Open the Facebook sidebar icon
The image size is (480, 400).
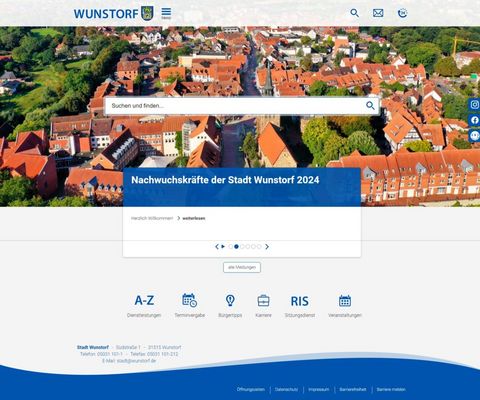[x=475, y=120]
